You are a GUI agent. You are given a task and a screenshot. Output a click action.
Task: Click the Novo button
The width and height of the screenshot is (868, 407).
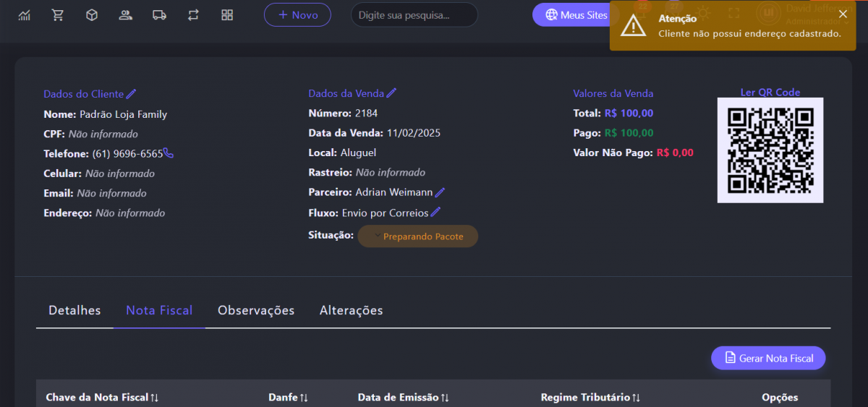point(297,15)
